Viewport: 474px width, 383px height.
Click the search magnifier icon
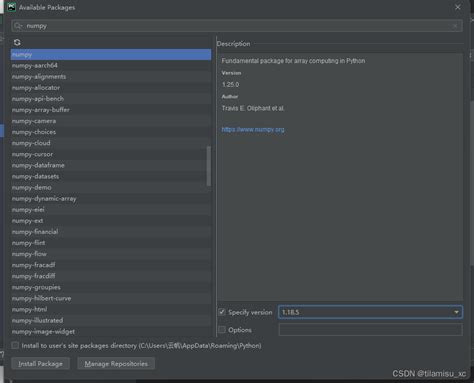pos(18,26)
